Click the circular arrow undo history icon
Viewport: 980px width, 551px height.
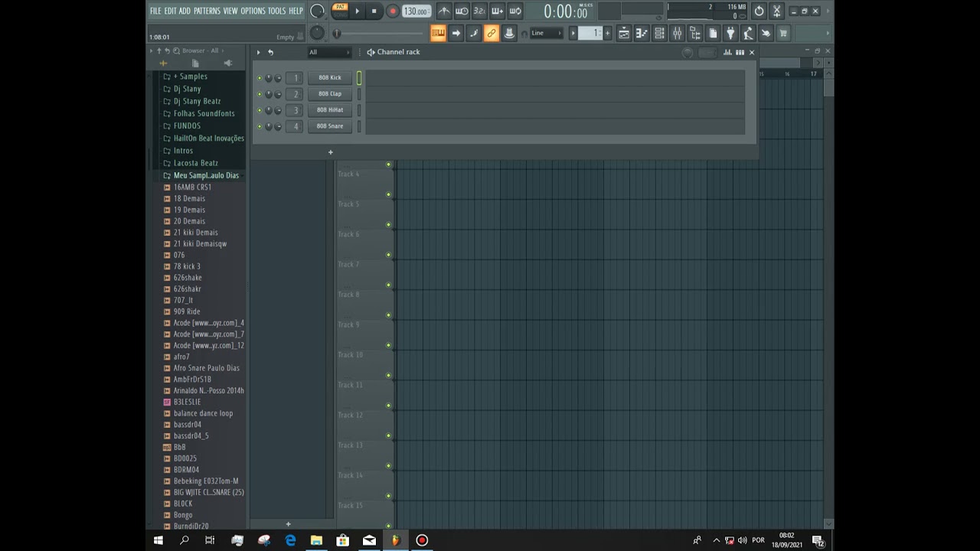(x=759, y=11)
